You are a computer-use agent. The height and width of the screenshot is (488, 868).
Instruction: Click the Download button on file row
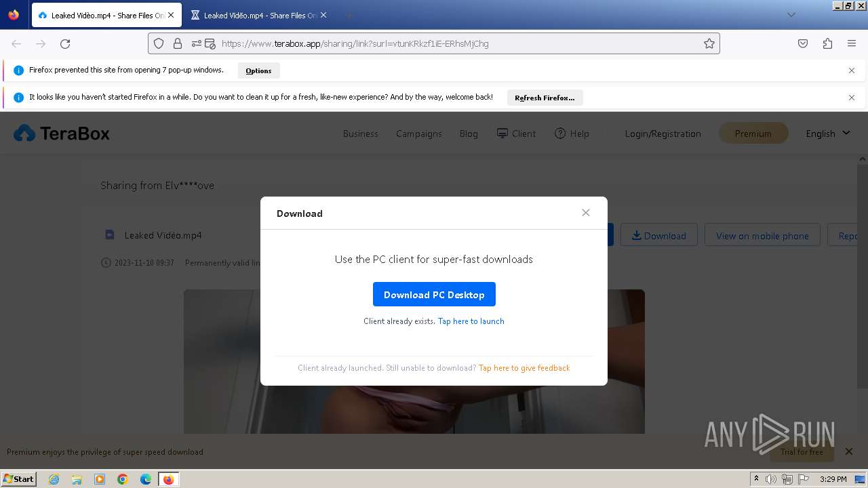(x=658, y=235)
